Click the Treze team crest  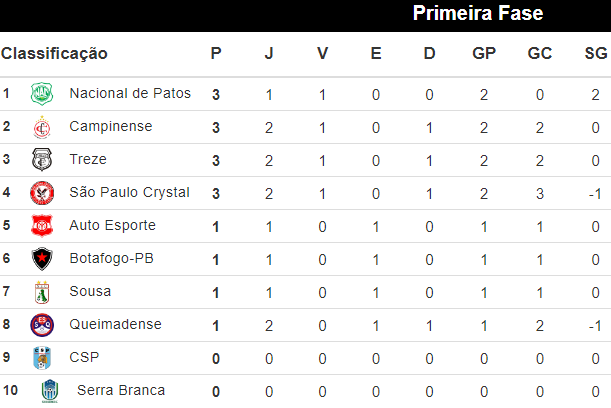click(41, 160)
